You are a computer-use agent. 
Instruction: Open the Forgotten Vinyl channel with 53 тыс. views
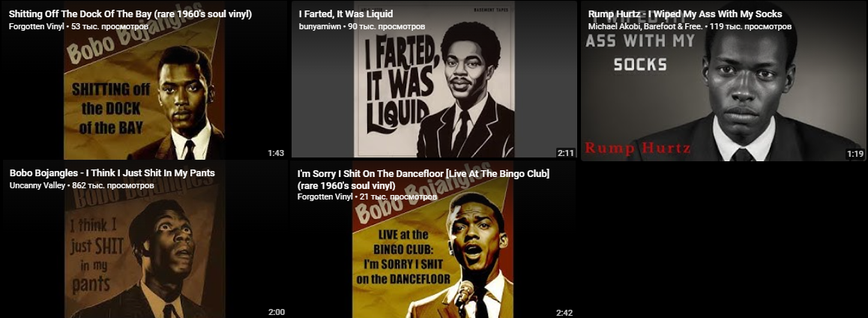tap(34, 26)
